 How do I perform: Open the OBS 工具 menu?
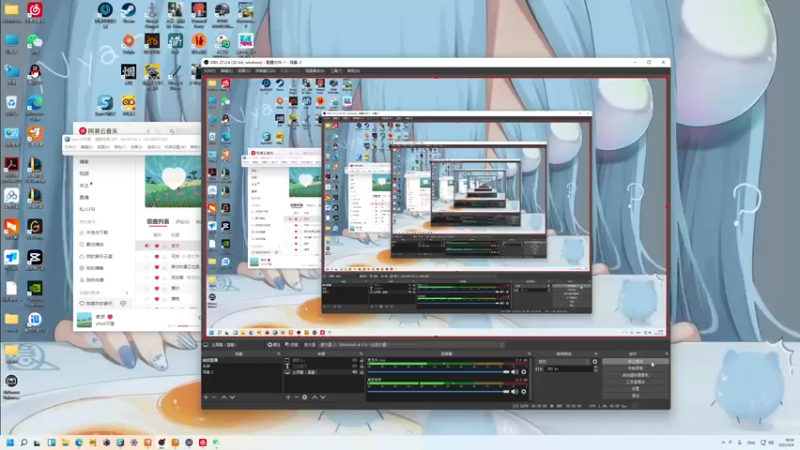(336, 71)
